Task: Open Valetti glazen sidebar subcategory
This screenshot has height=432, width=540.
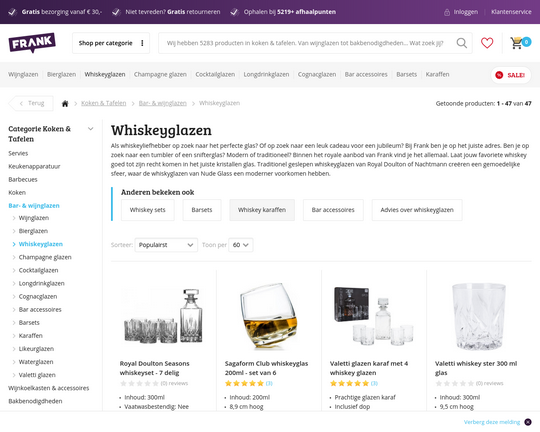Action: coord(37,375)
